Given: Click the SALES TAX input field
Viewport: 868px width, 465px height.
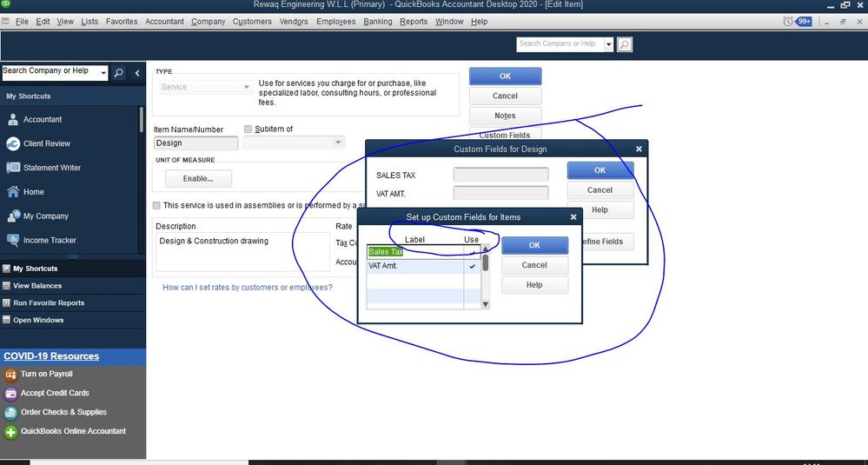Looking at the screenshot, I should (x=501, y=175).
